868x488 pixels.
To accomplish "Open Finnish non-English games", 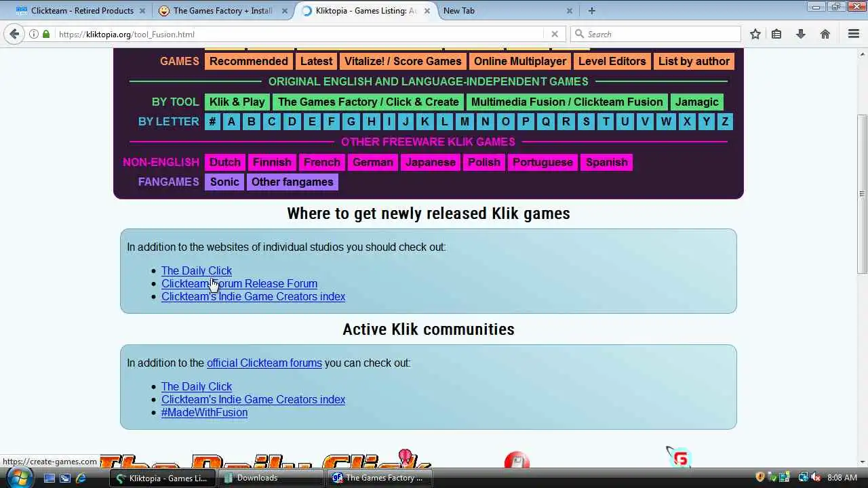I will [272, 162].
